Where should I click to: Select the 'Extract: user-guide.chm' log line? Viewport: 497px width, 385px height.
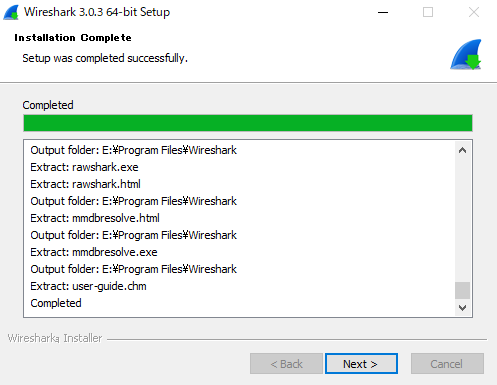pyautogui.click(x=88, y=286)
